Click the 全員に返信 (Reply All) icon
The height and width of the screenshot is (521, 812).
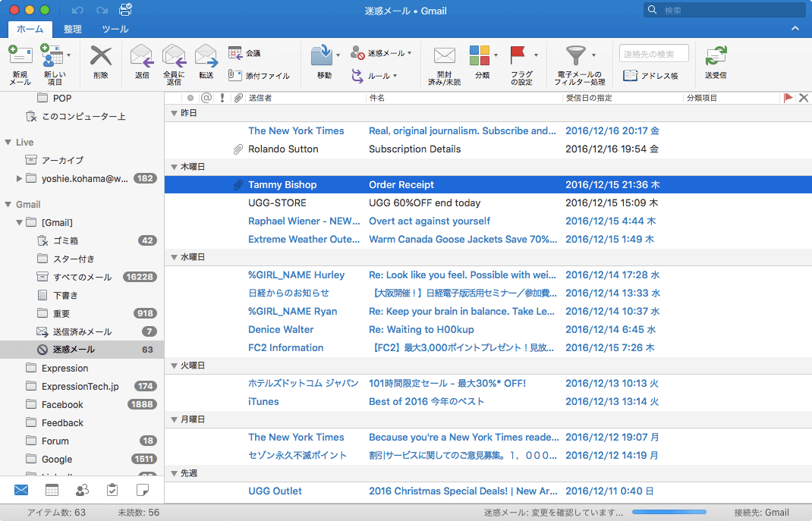(174, 57)
